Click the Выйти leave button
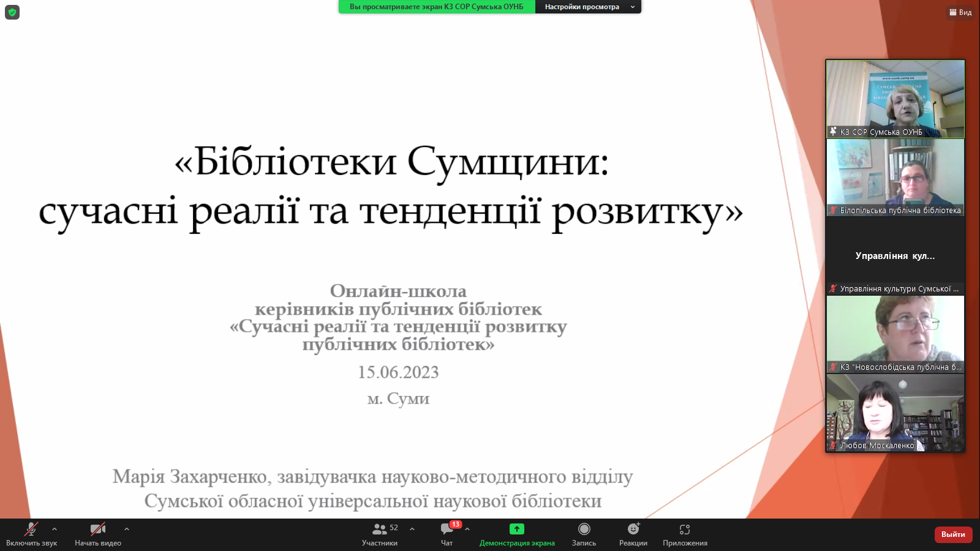The width and height of the screenshot is (980, 551). click(953, 534)
